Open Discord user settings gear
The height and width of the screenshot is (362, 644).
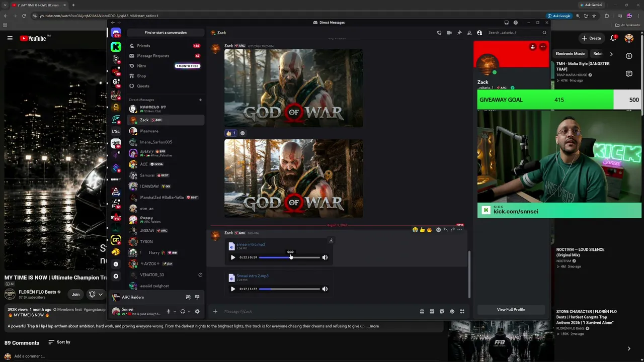coord(197,312)
